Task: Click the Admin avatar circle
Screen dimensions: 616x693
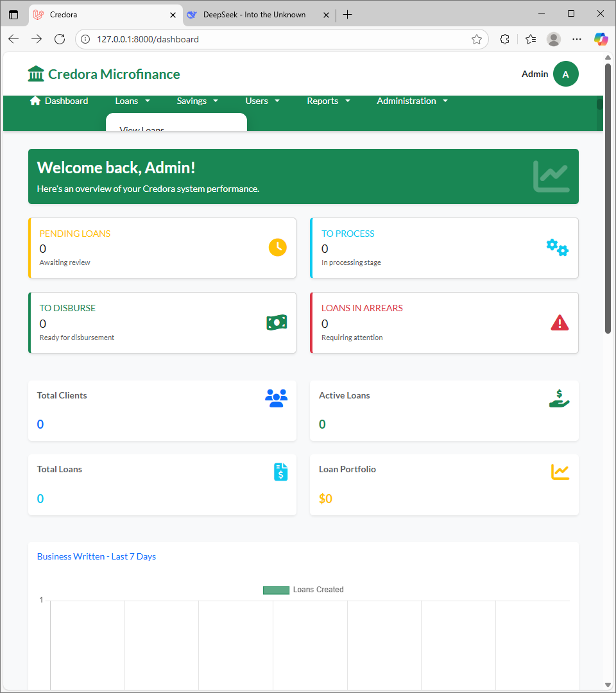Action: (x=565, y=74)
